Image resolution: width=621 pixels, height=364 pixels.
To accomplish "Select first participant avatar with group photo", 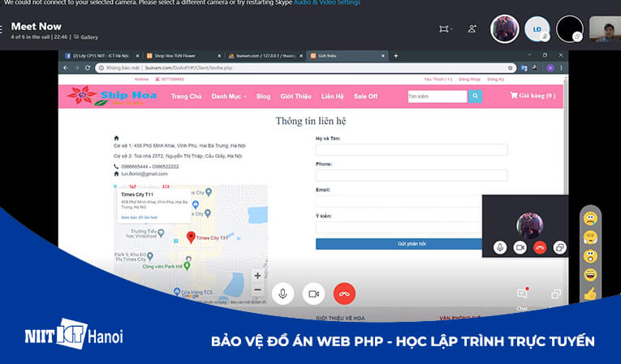I will [x=505, y=29].
